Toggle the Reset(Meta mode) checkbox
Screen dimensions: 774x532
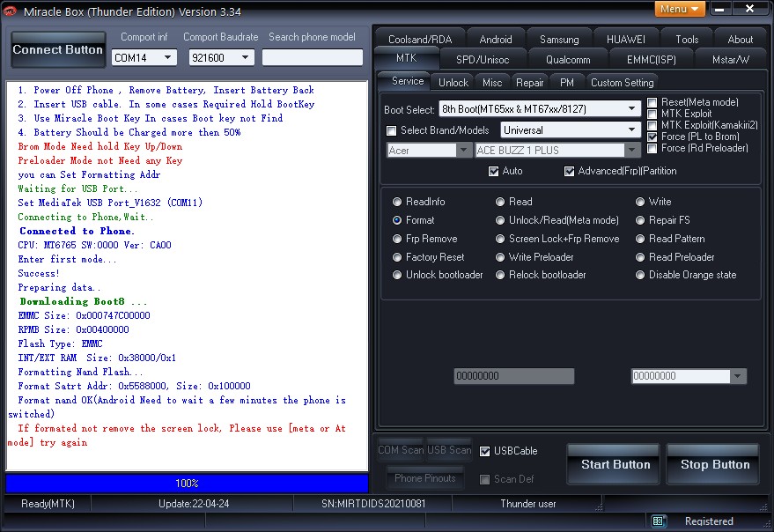click(652, 102)
